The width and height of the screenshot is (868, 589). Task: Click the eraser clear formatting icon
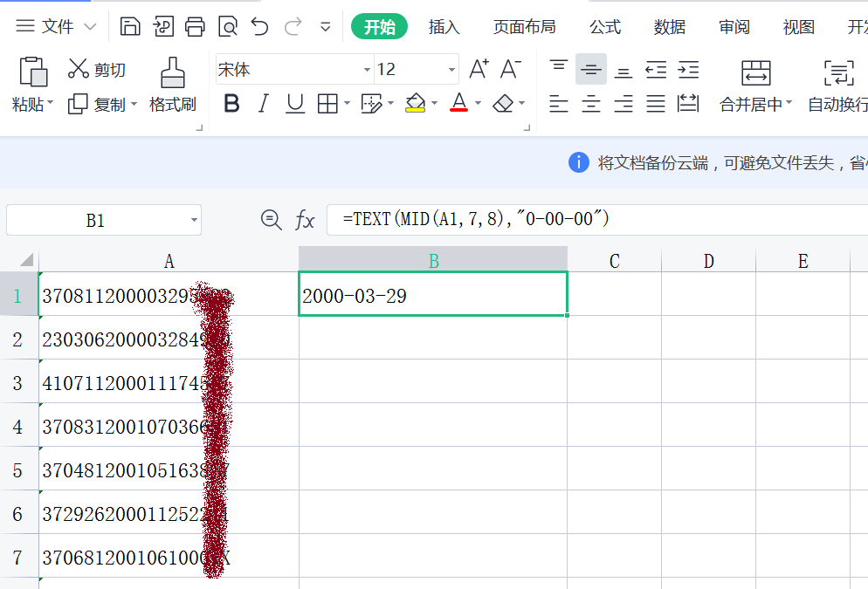click(503, 104)
